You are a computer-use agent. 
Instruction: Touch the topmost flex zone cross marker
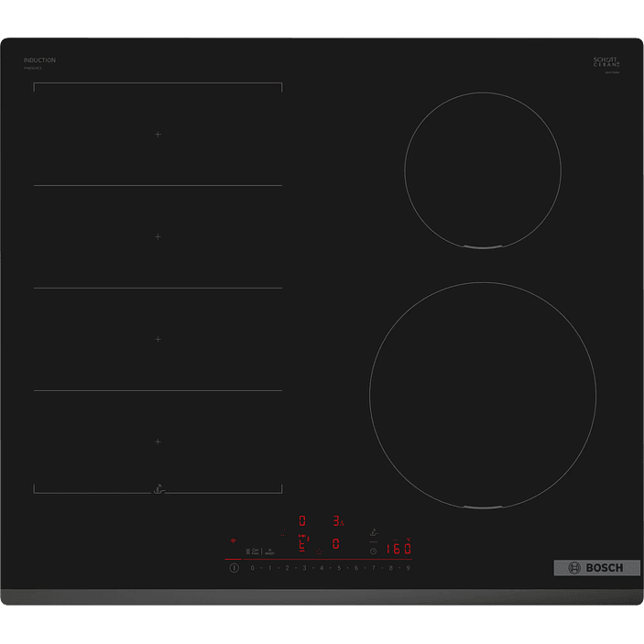pos(158,135)
